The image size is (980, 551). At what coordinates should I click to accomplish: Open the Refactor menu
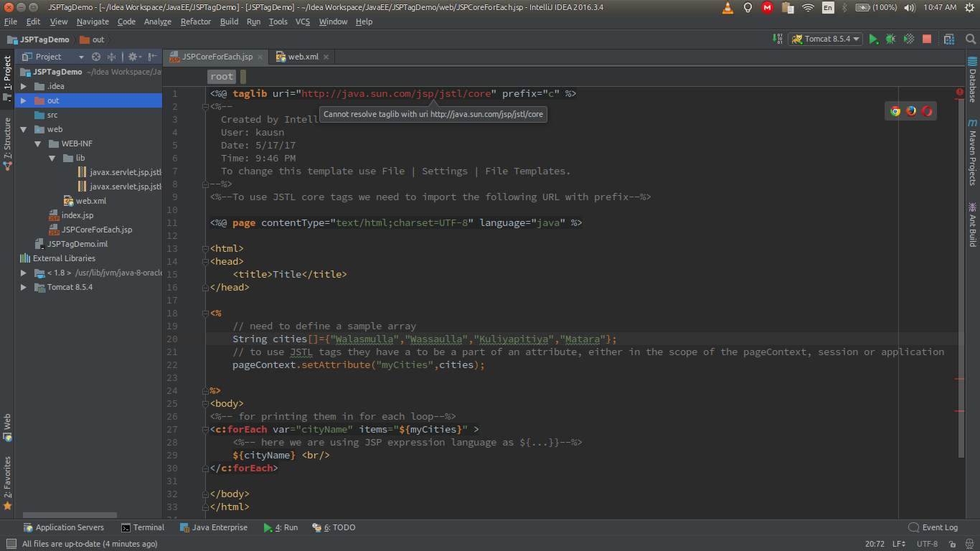[x=196, y=22]
